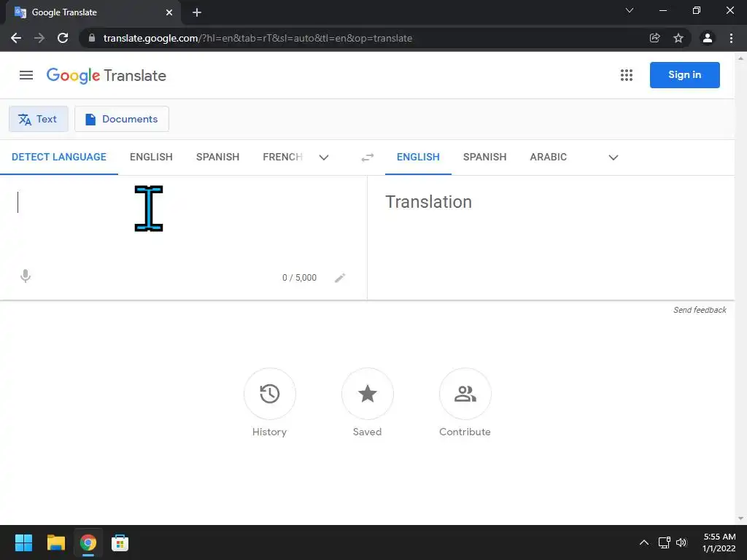Reload the current page
The width and height of the screenshot is (747, 560).
point(63,38)
